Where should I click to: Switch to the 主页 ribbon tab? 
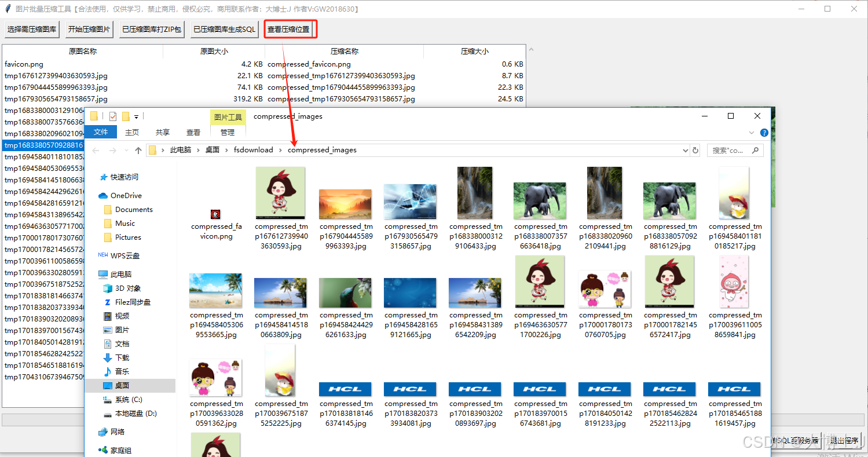[x=132, y=132]
